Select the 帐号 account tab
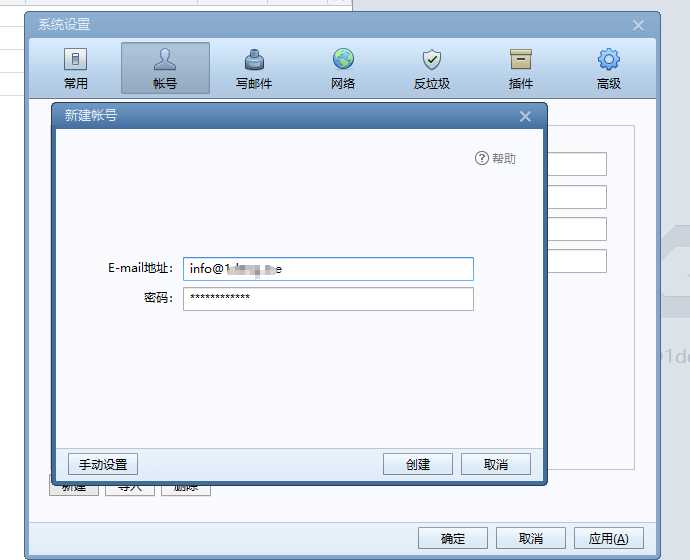The width and height of the screenshot is (690, 560). (x=165, y=69)
